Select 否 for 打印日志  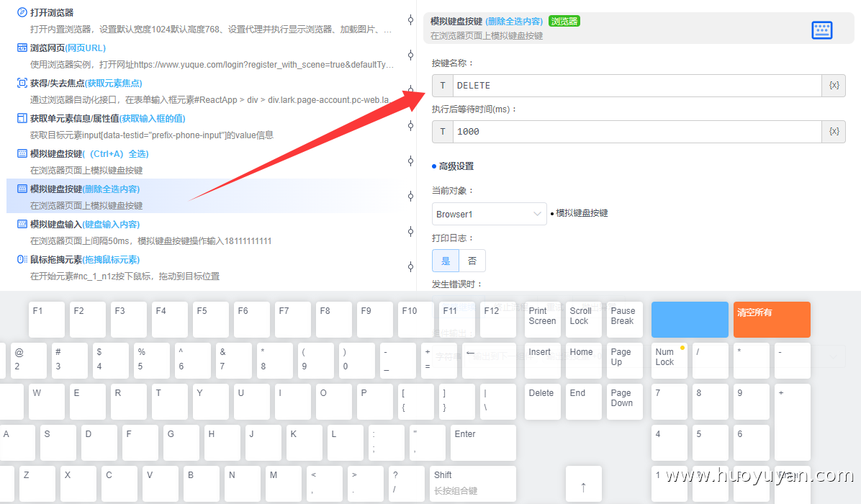click(472, 261)
